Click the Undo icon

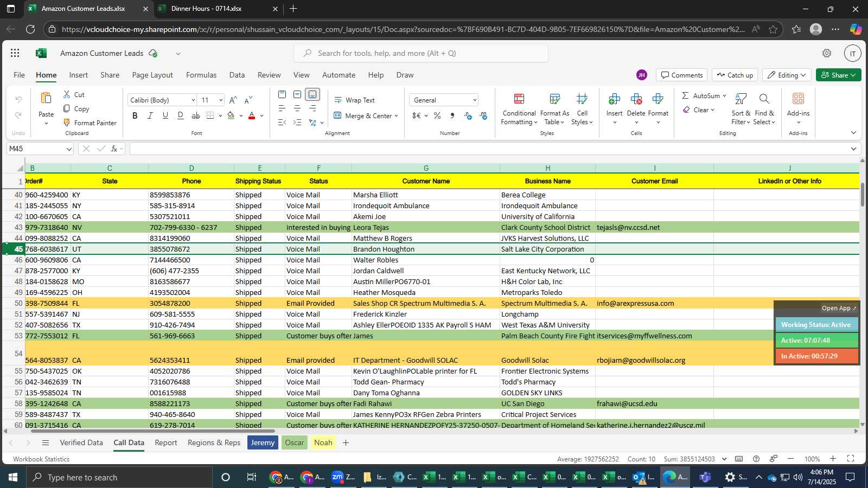18,100
